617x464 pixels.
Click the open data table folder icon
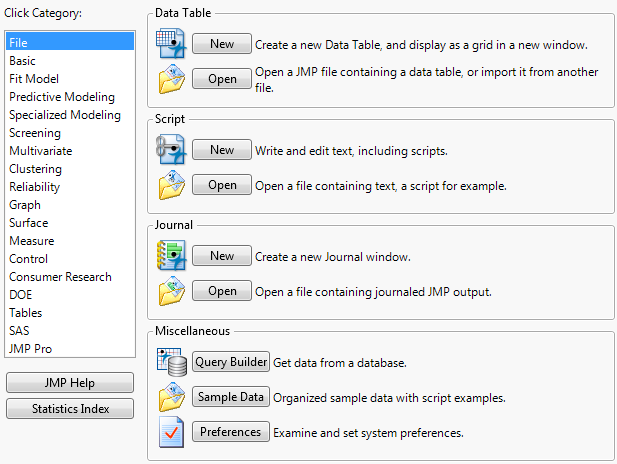(171, 79)
